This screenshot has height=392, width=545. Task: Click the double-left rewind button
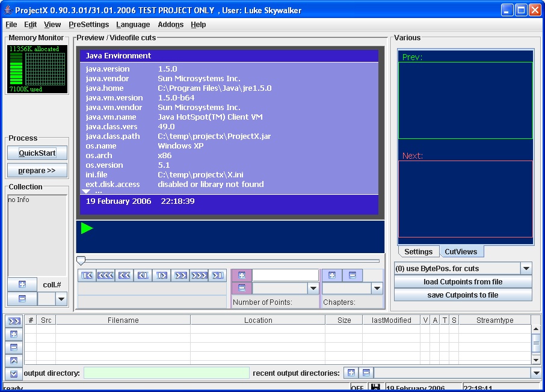click(124, 275)
